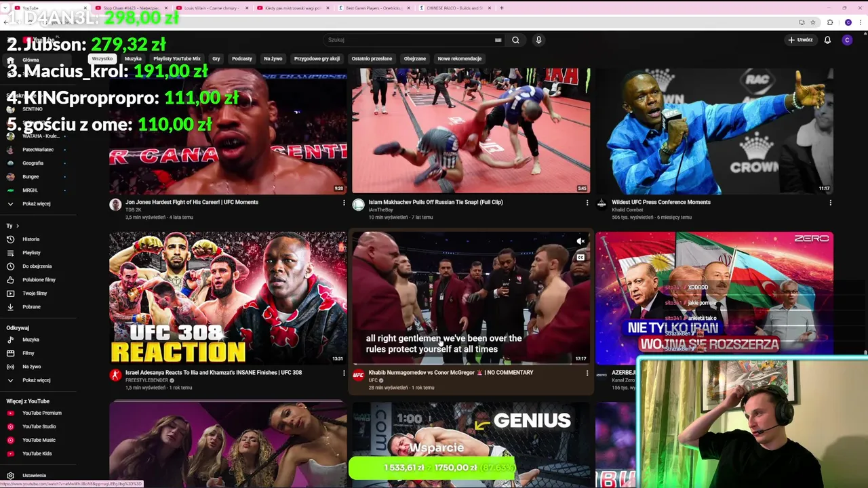The width and height of the screenshot is (868, 488).
Task: Open Playlisty in the sidebar
Action: [x=31, y=253]
